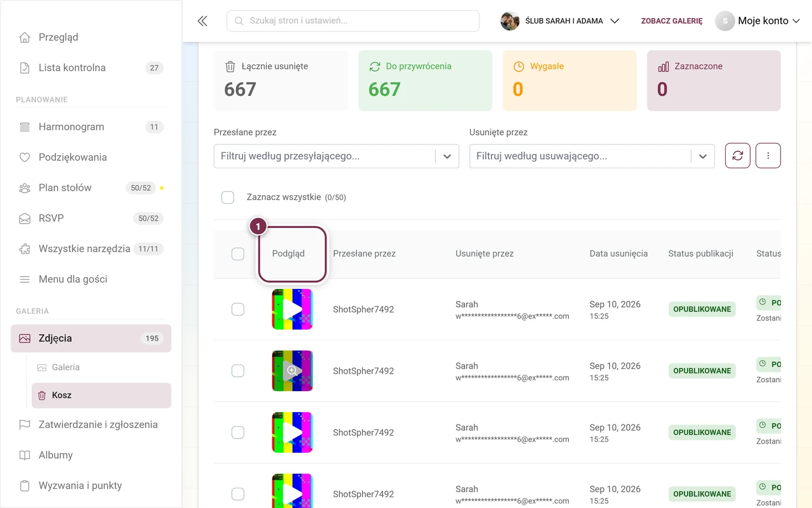The image size is (812, 508).
Task: Click the Lista kontrolna document icon
Action: (x=25, y=68)
